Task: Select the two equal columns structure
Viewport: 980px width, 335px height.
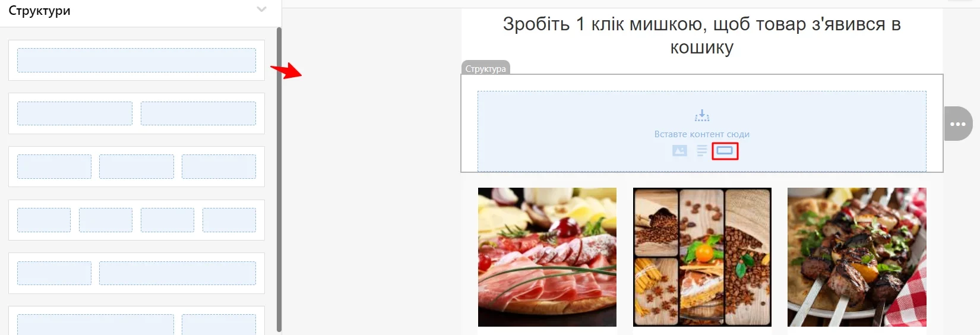Action: pyautogui.click(x=137, y=113)
